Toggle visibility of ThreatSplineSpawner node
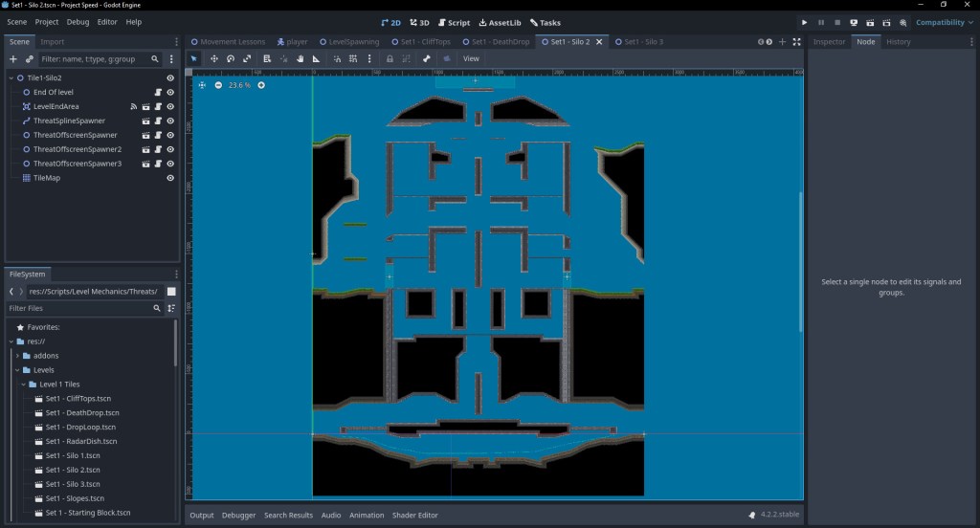This screenshot has width=980, height=528. coord(170,121)
